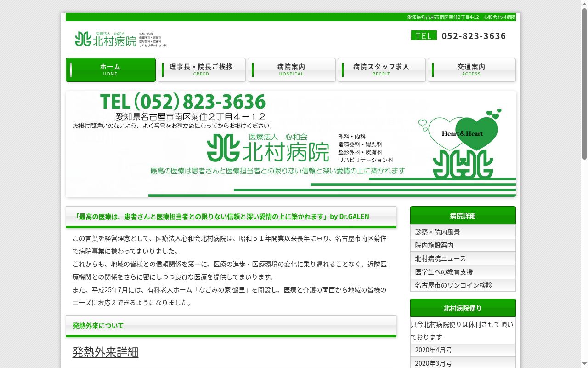This screenshot has height=368, width=588.
Task: Open the ホーム HOME menu tab
Action: 111,70
